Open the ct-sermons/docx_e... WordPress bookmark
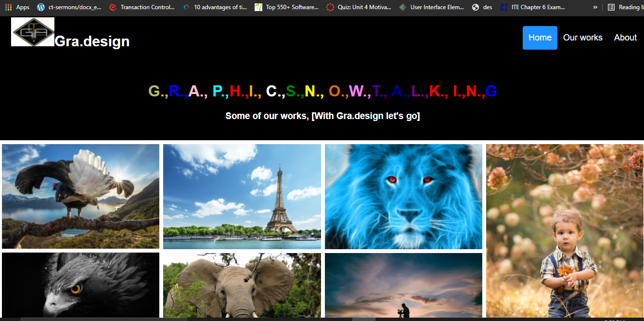The image size is (644, 321). click(69, 7)
